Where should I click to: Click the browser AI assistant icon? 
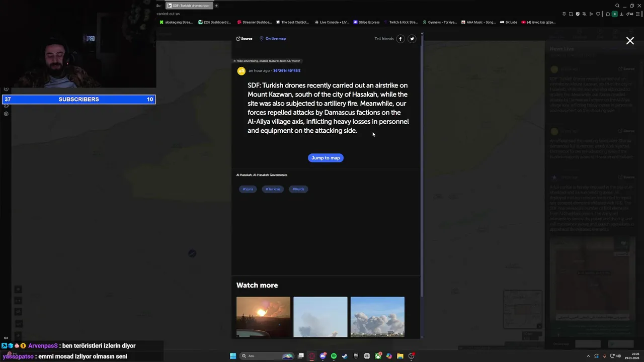pos(629,14)
